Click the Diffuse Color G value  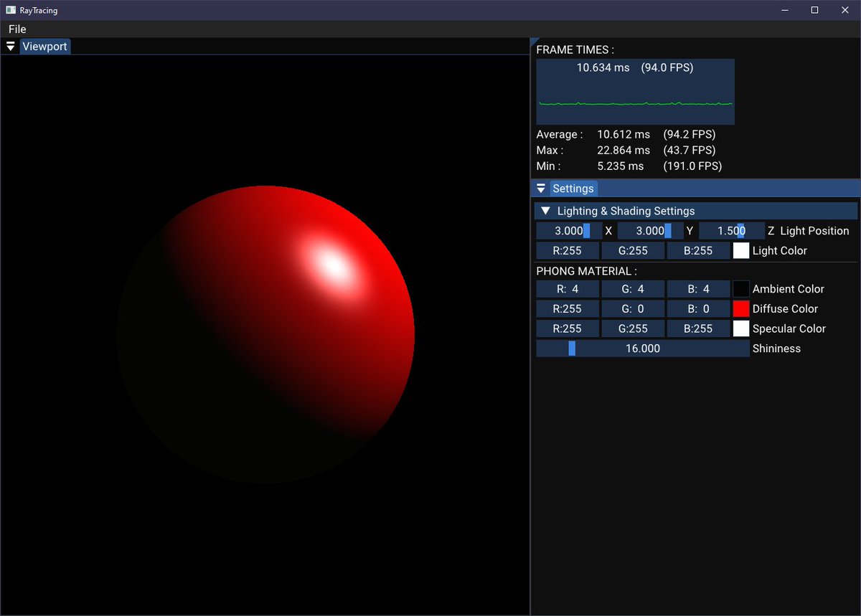tap(633, 309)
